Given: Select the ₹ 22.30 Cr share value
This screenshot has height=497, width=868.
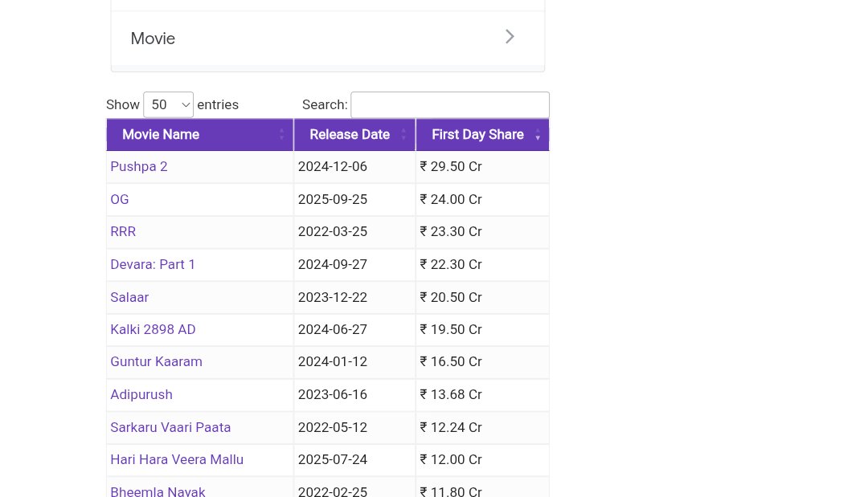Looking at the screenshot, I should 451,264.
